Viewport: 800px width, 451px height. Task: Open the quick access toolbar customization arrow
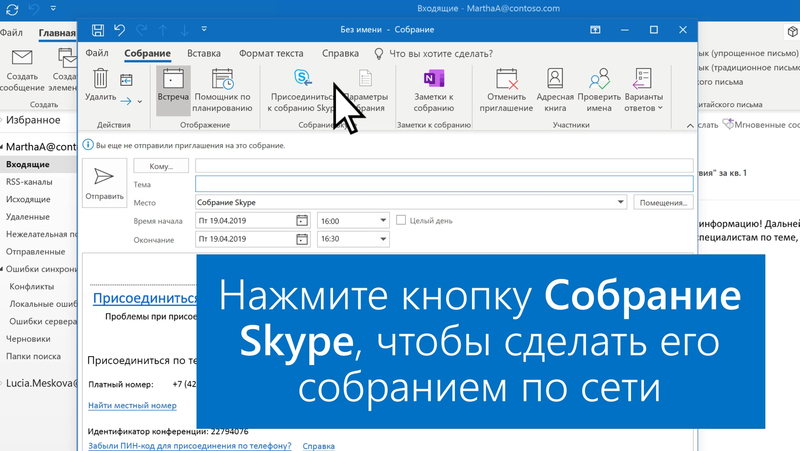coord(204,30)
